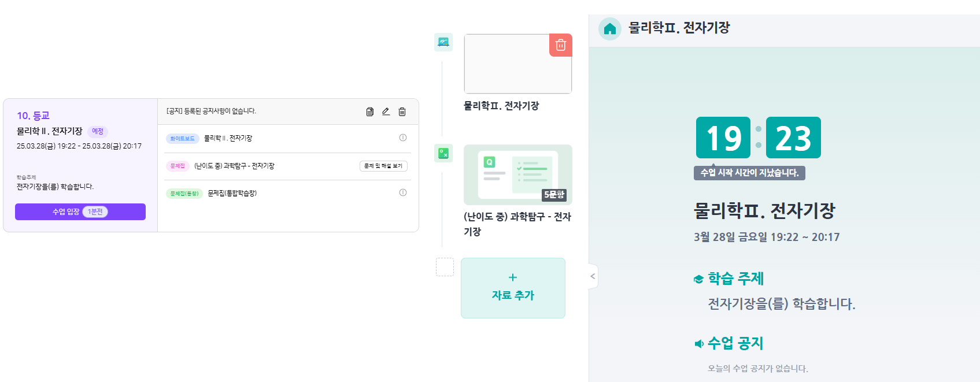The height and width of the screenshot is (382, 980).
Task: Click the home icon beside 물리학Ⅱ. 전자기장 header
Action: pyautogui.click(x=610, y=28)
